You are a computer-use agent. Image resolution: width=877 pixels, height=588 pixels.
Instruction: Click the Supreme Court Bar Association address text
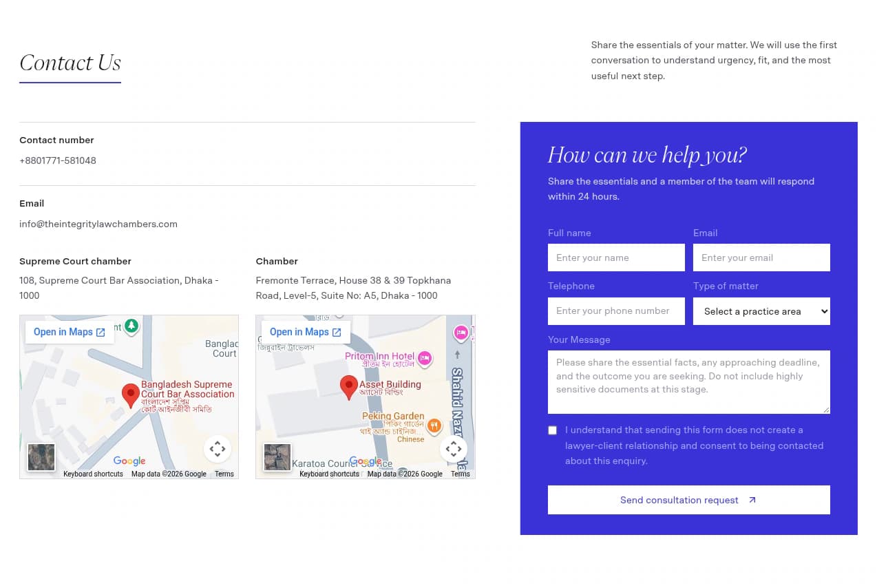[119, 288]
